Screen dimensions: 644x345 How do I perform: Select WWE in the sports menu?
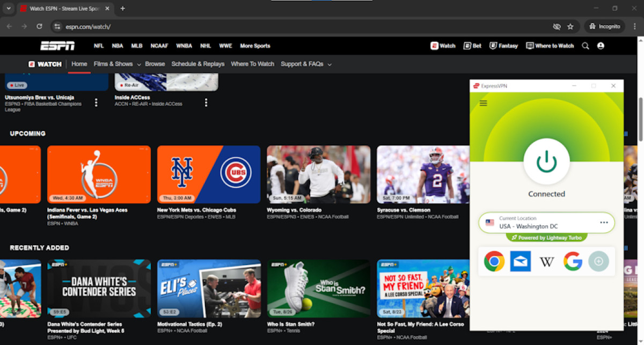[x=225, y=46]
